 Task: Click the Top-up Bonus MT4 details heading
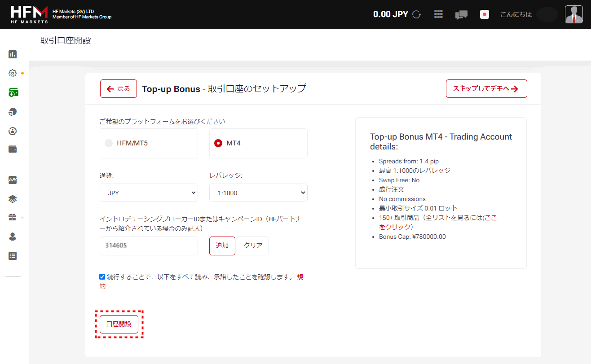click(x=441, y=142)
